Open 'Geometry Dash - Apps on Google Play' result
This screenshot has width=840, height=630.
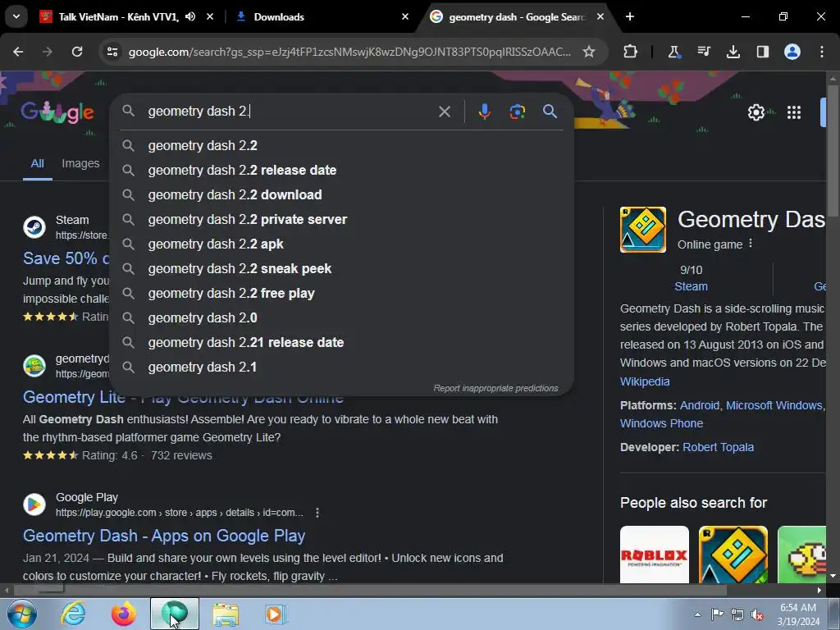tap(164, 536)
